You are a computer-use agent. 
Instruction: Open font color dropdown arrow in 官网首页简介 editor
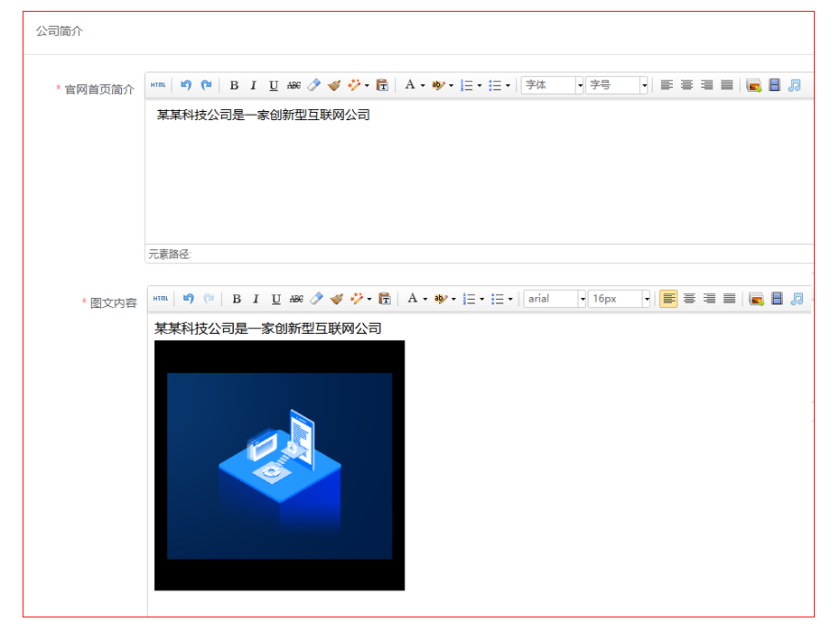tap(423, 86)
